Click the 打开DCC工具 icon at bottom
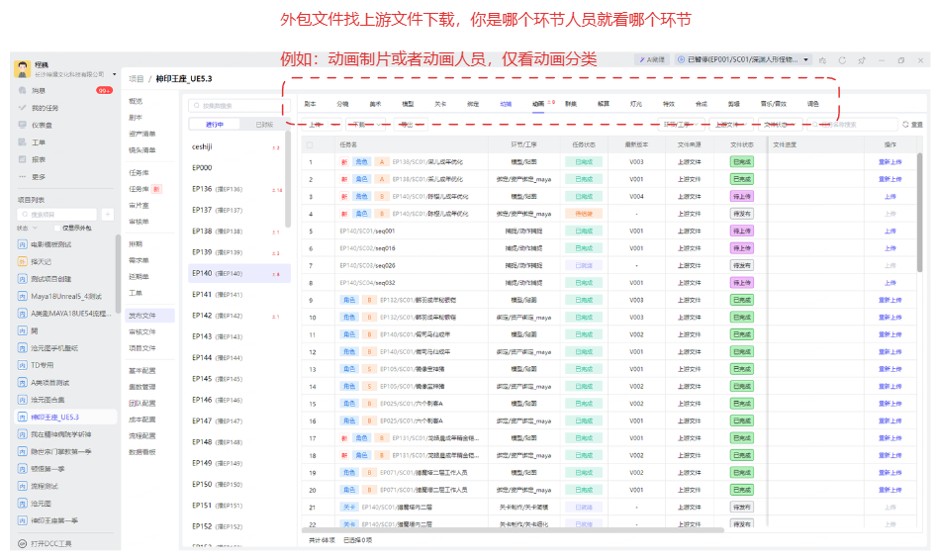The width and height of the screenshot is (940, 560). click(x=22, y=543)
